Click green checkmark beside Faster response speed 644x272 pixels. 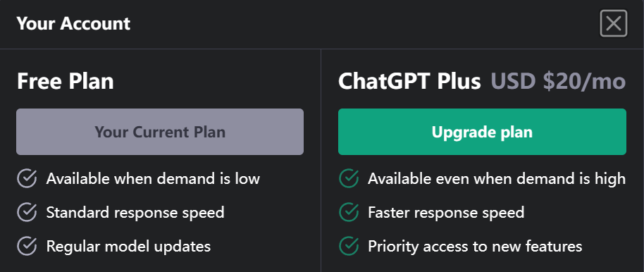[x=349, y=212]
